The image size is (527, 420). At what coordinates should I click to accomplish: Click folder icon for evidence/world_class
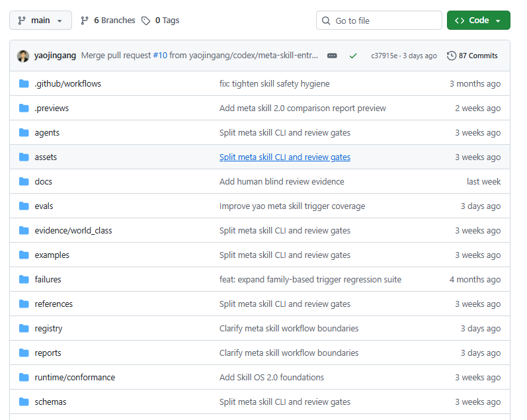click(x=24, y=230)
